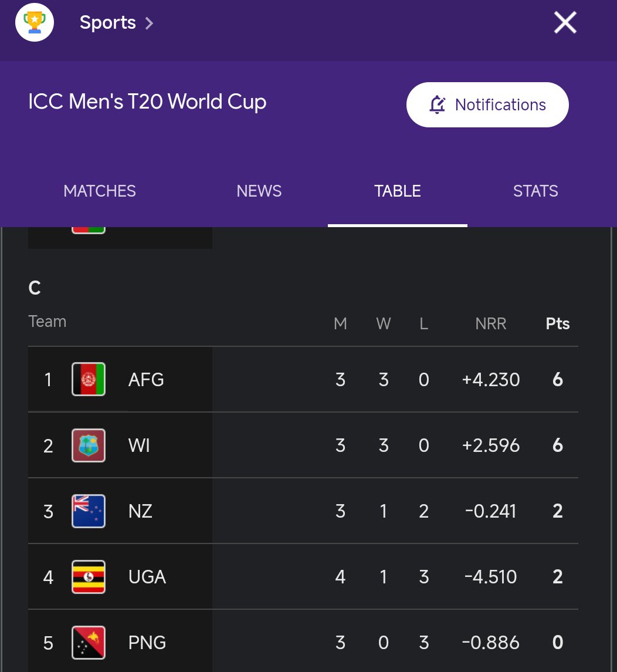
Task: Close the sports panel with the X
Action: pyautogui.click(x=565, y=22)
